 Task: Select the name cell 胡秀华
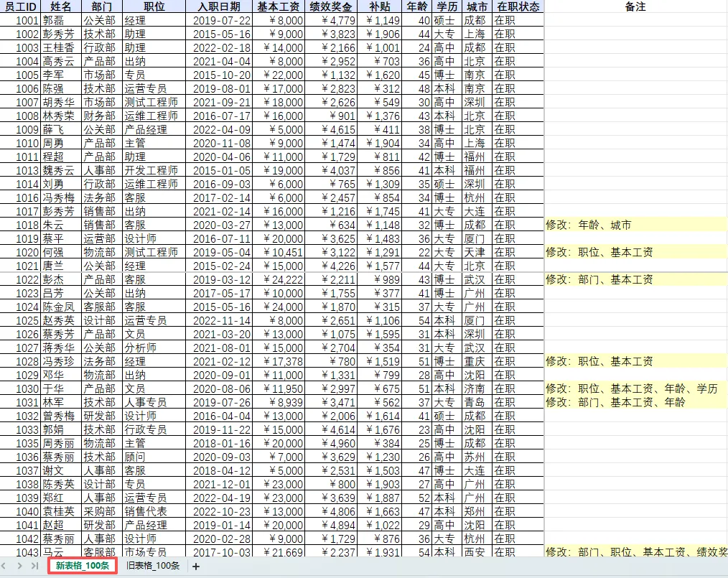pyautogui.click(x=61, y=102)
